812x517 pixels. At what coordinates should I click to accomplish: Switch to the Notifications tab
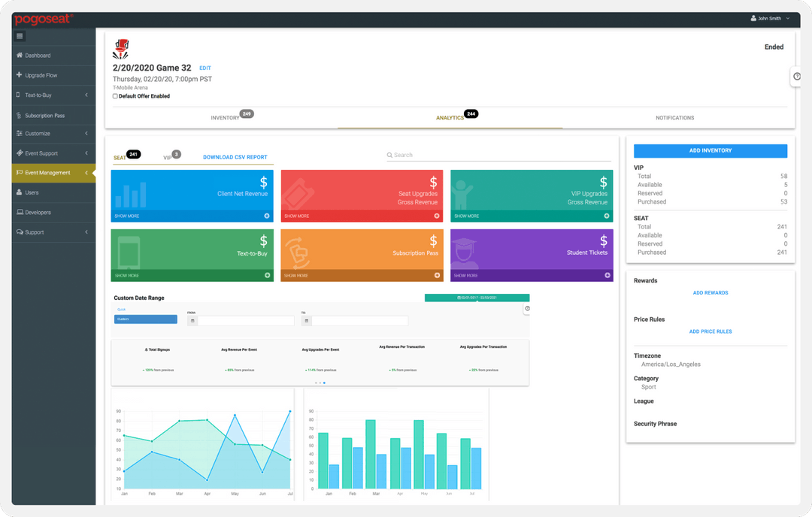pos(674,118)
